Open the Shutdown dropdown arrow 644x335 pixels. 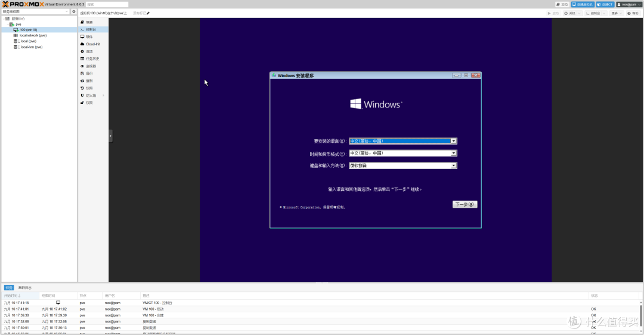tap(580, 13)
